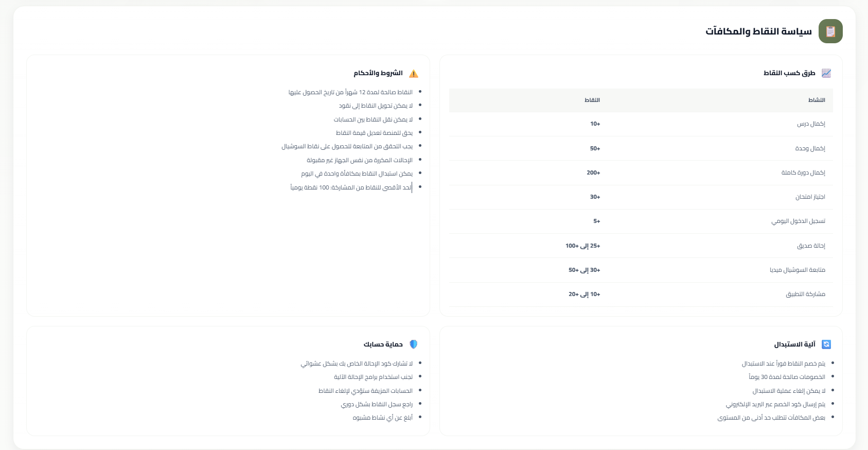This screenshot has height=450, width=868.
Task: Click the tip أبلغ عن أي نشاط مشبوه
Action: [x=382, y=418]
